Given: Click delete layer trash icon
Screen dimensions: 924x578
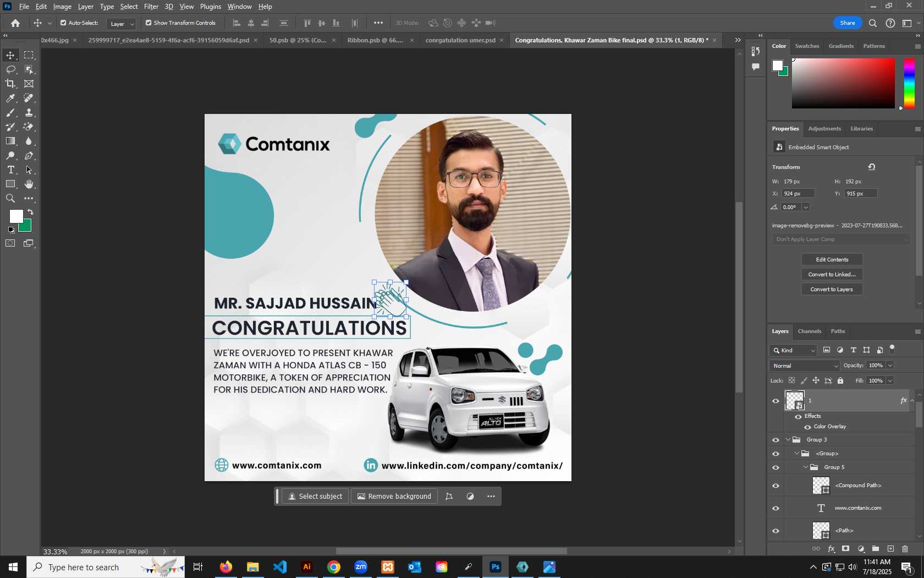Looking at the screenshot, I should 905,549.
